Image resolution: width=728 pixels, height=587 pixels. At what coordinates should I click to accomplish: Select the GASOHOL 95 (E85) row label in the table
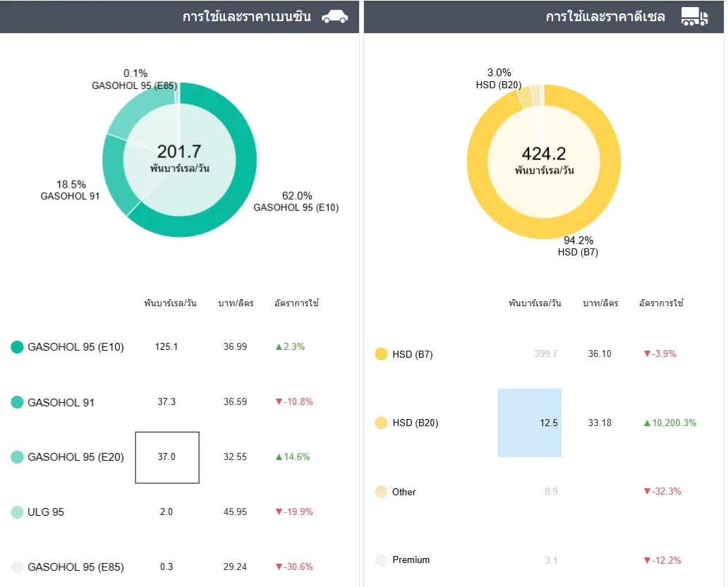[75, 567]
